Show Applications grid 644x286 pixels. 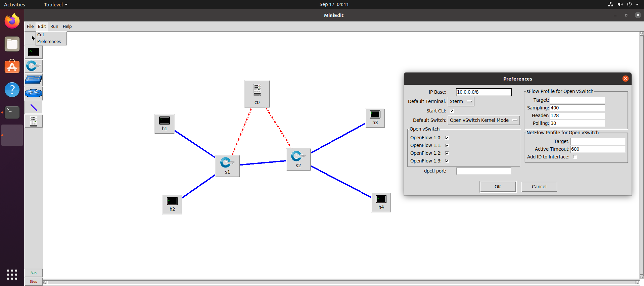(12, 274)
